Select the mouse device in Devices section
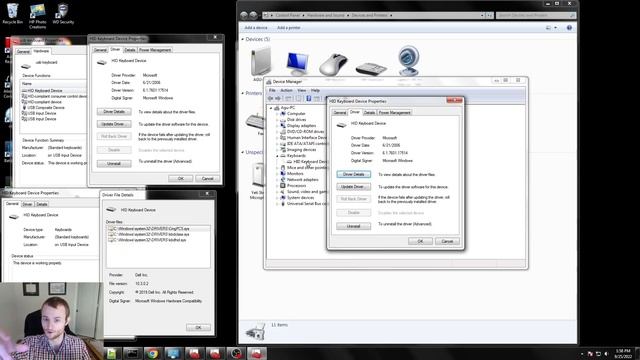The image size is (640, 360). [333, 64]
